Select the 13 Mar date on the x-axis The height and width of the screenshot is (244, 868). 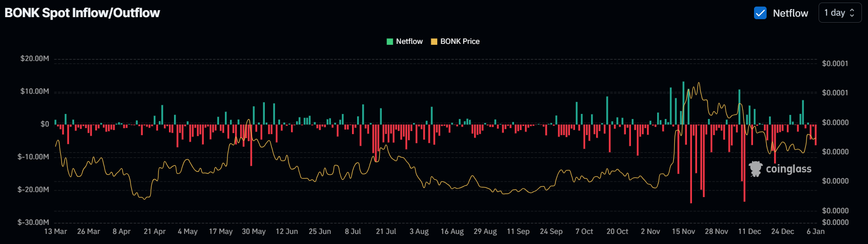click(x=55, y=231)
